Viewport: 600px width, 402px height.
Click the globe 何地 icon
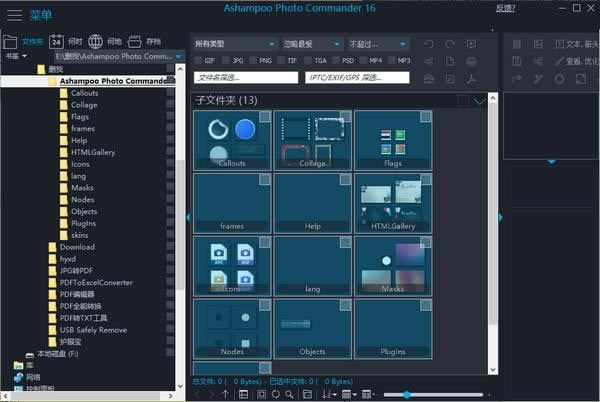coord(96,42)
